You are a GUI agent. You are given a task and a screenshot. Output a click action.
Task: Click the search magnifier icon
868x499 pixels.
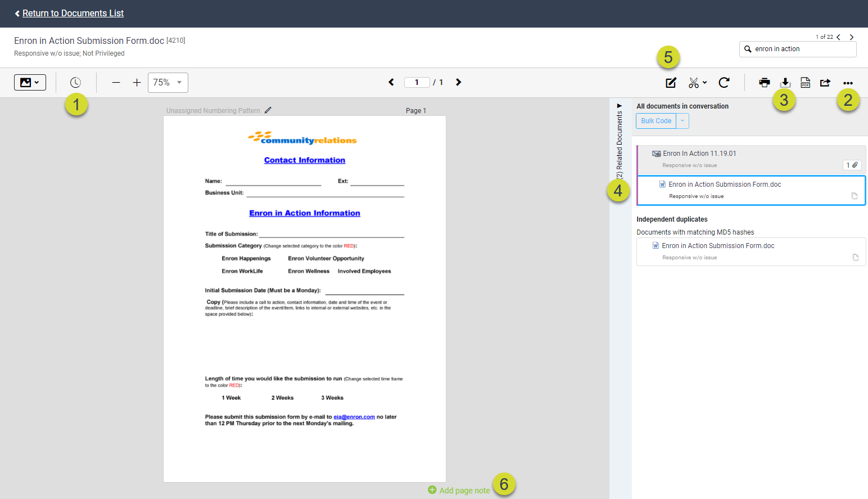(x=748, y=49)
